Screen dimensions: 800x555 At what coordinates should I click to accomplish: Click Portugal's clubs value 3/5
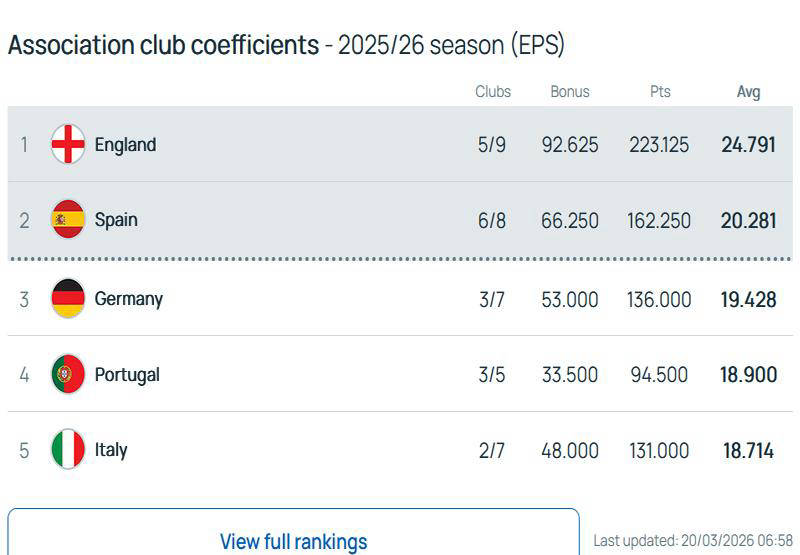tap(492, 374)
